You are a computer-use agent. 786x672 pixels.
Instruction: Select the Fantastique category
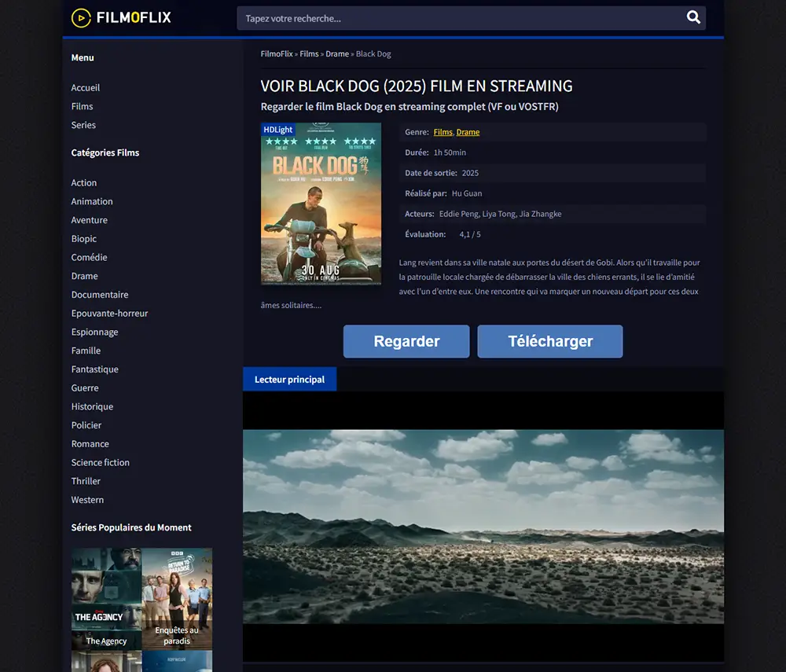coord(95,369)
